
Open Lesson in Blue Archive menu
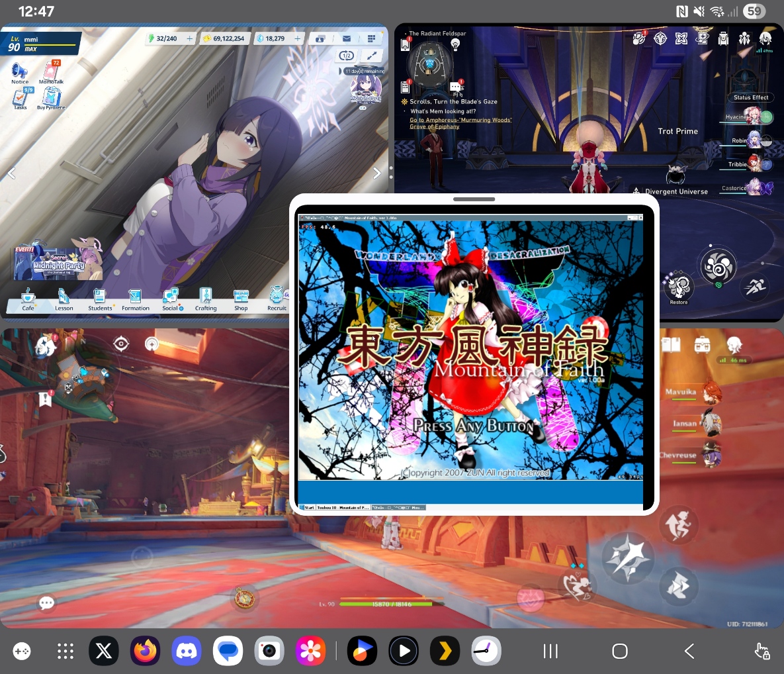click(64, 300)
